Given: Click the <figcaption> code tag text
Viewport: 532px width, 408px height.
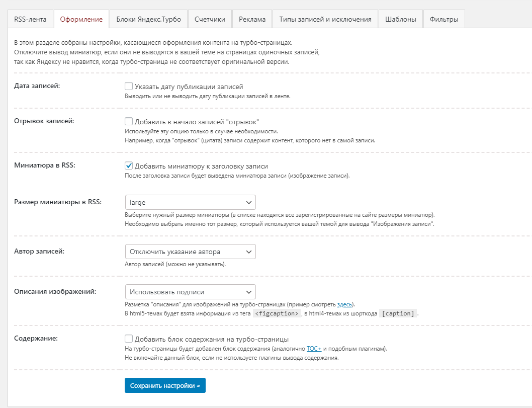Looking at the screenshot, I should click(x=277, y=314).
